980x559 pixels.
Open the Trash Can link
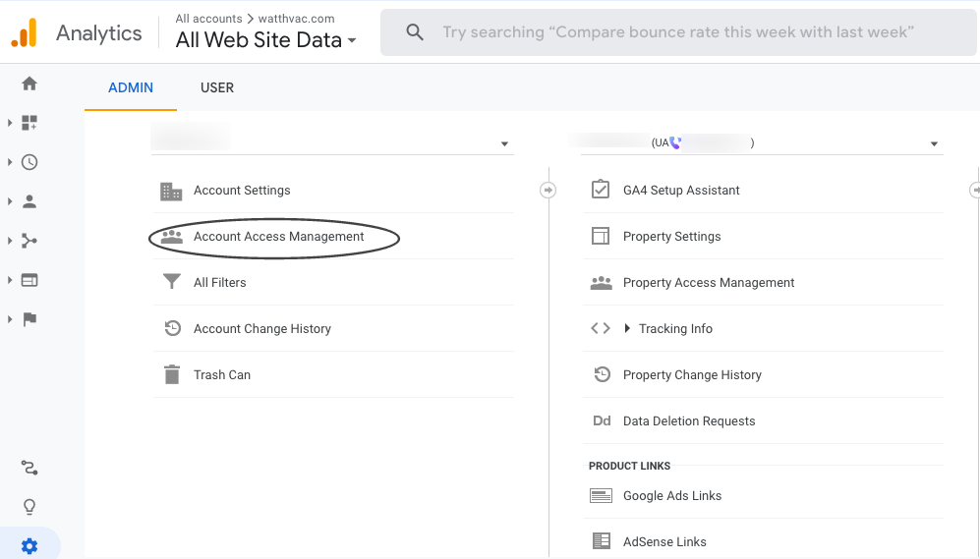coord(222,374)
